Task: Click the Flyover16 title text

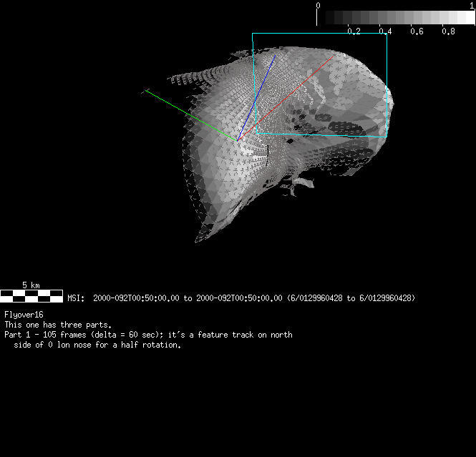Action: pyautogui.click(x=24, y=315)
